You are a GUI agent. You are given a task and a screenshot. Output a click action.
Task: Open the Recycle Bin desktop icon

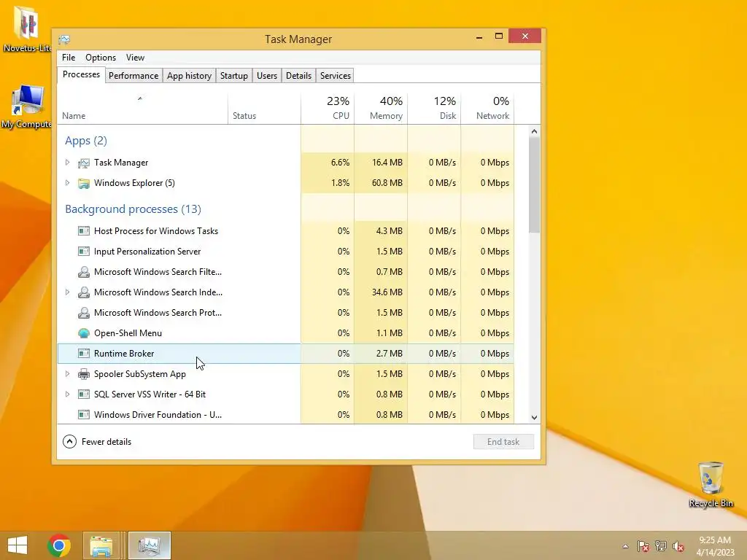(x=711, y=485)
